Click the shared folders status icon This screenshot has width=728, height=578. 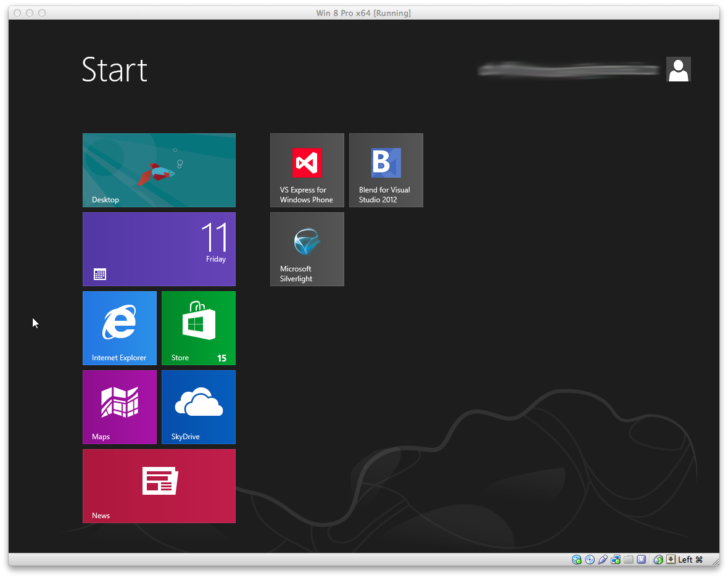point(629,559)
